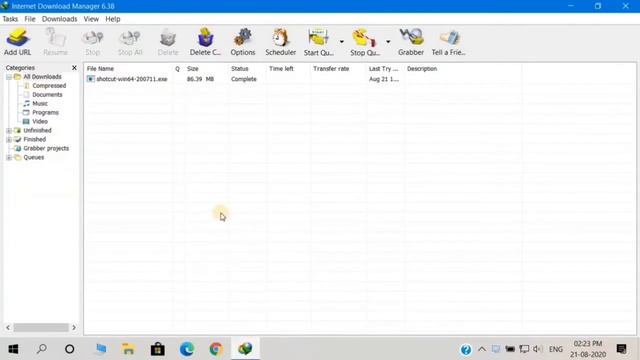Open the Downloads menu
This screenshot has height=360, width=640.
(60, 19)
